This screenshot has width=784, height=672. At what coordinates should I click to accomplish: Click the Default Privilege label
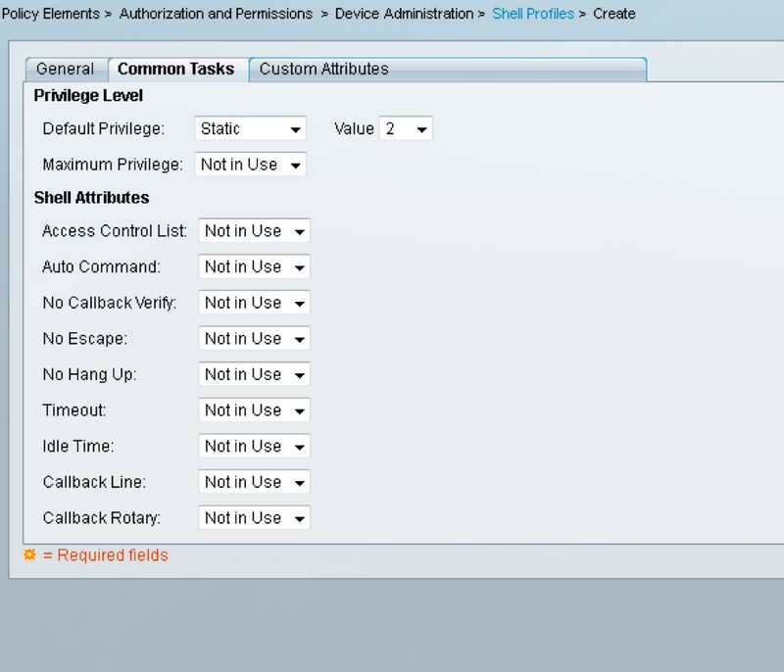[104, 129]
